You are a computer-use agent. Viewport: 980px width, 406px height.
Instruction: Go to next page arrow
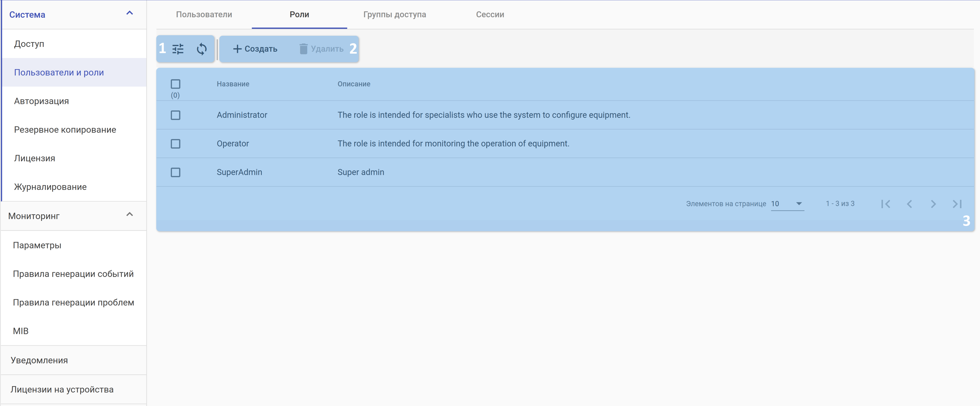click(x=933, y=204)
